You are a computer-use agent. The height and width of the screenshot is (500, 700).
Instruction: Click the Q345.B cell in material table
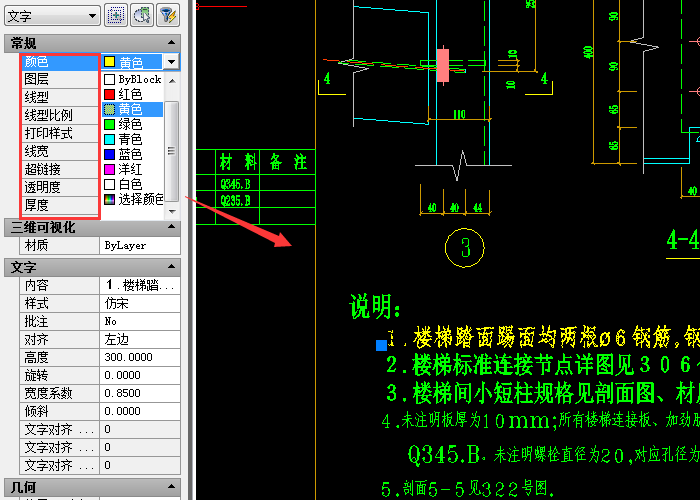237,183
